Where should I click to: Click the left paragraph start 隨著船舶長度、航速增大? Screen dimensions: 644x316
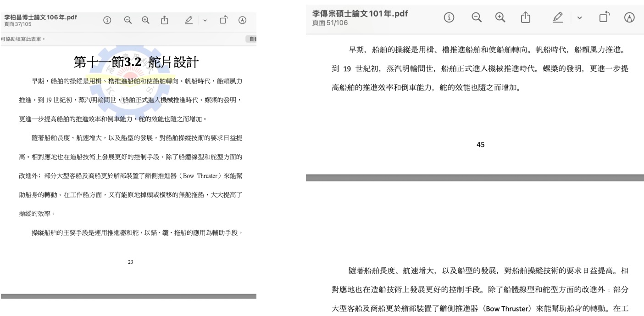coord(70,138)
